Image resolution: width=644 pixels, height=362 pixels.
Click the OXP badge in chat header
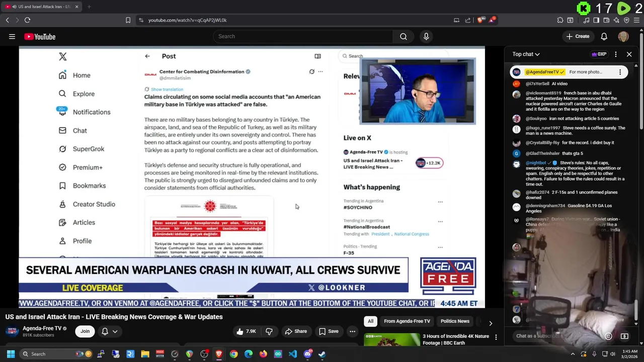[x=599, y=54]
